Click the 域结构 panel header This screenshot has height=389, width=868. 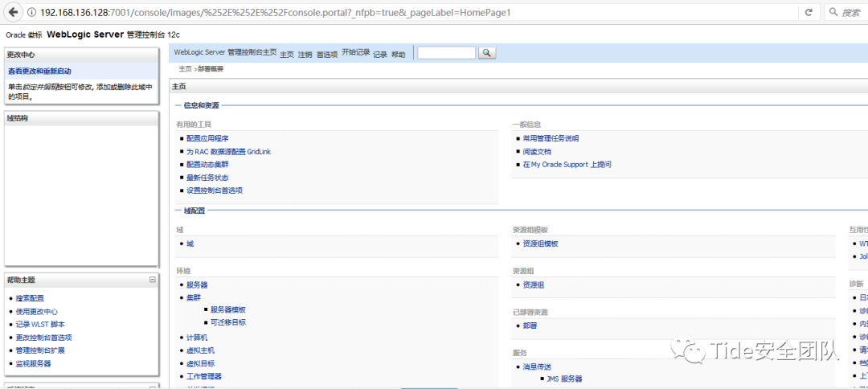[x=82, y=118]
